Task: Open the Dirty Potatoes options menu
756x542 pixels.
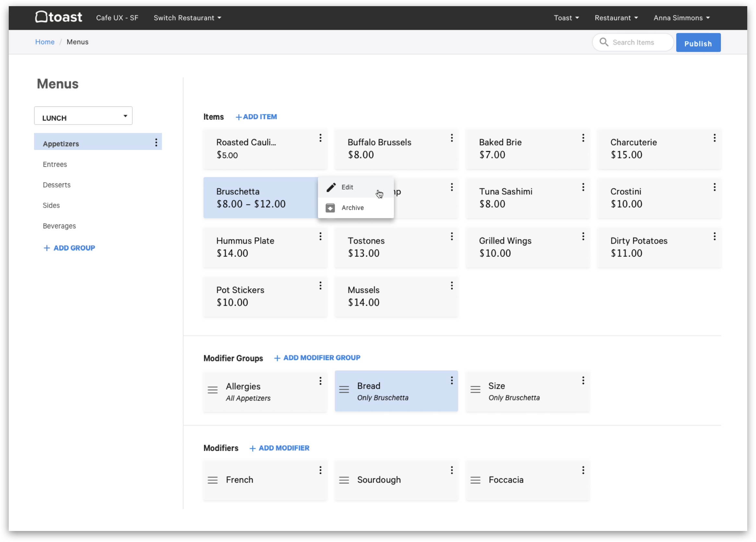Action: (714, 236)
